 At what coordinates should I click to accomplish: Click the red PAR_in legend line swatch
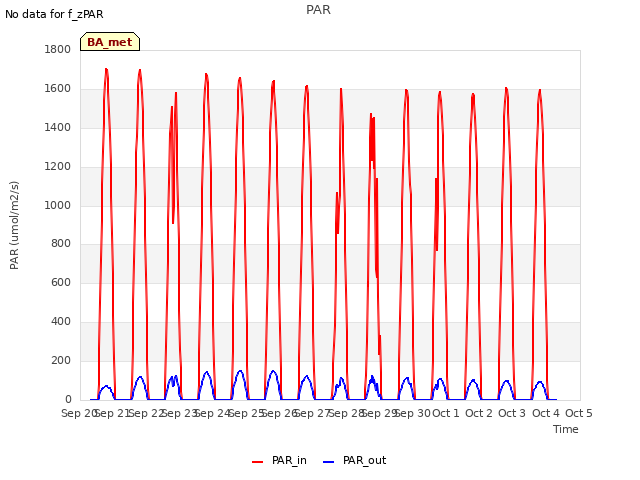[x=258, y=462]
